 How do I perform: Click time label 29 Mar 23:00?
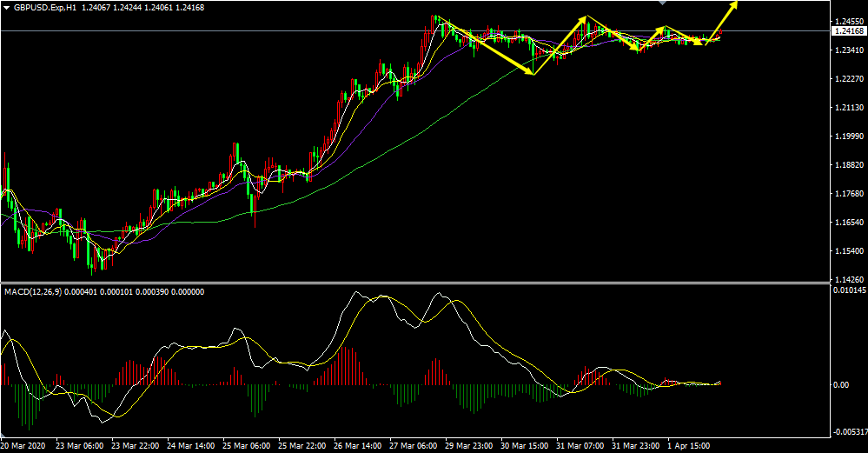click(x=469, y=446)
